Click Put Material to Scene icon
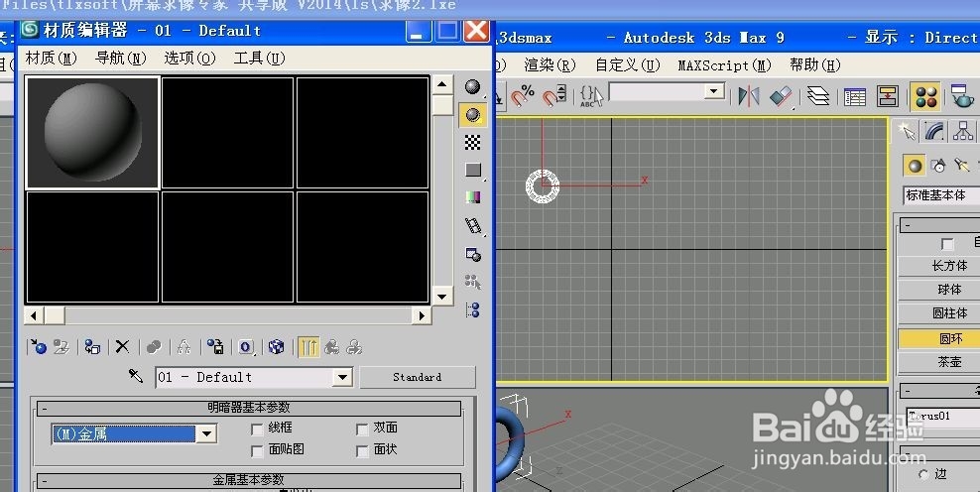 (x=61, y=347)
